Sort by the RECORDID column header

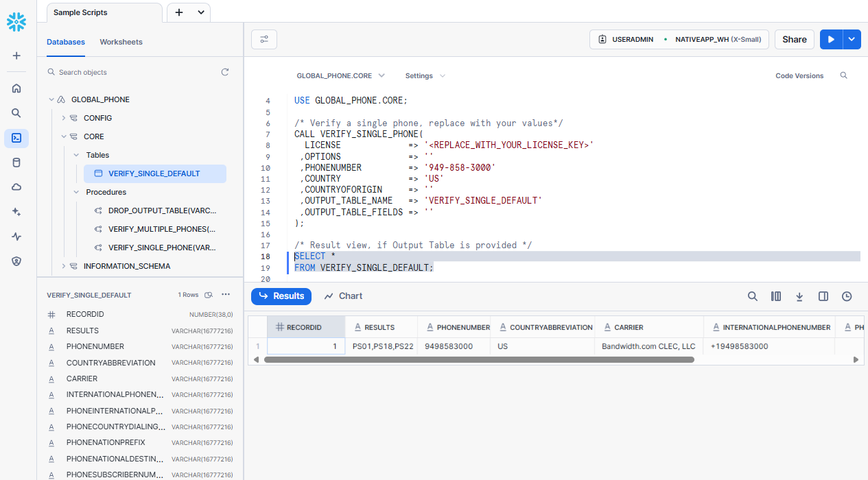306,327
